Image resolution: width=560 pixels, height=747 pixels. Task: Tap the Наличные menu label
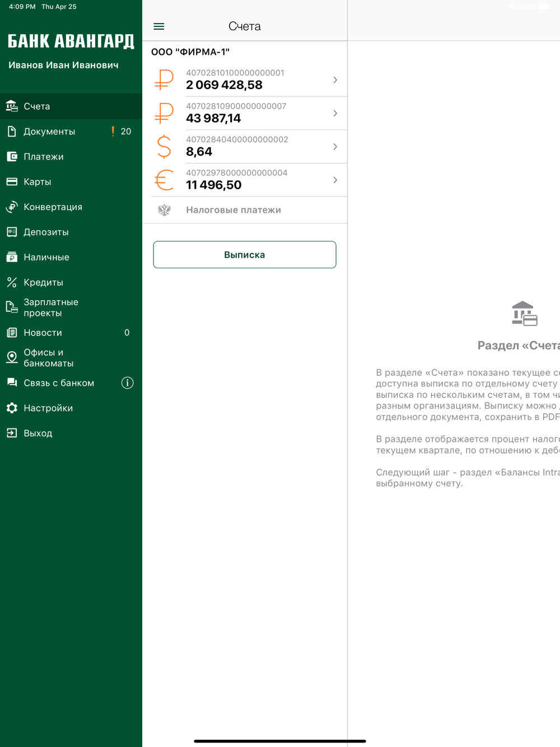(x=46, y=257)
